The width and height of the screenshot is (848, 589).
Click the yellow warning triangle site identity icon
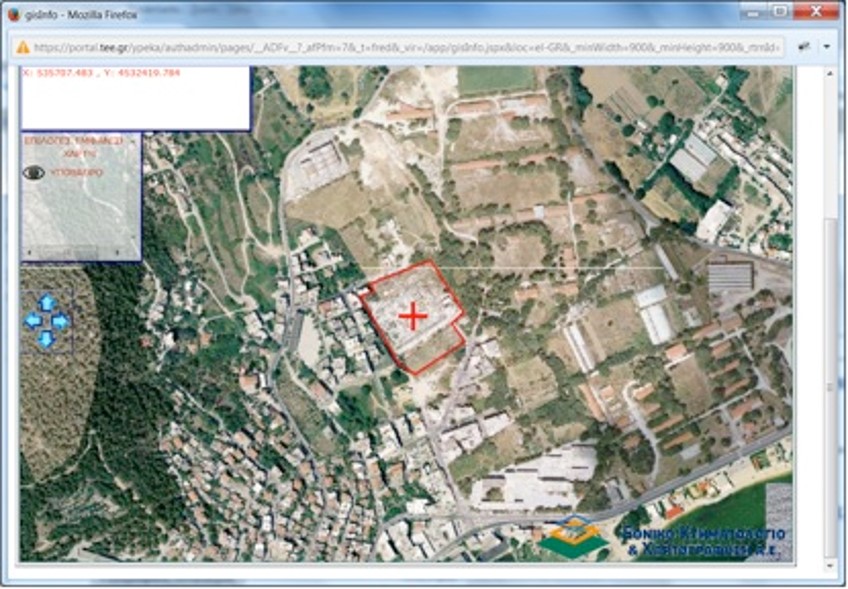[x=23, y=48]
